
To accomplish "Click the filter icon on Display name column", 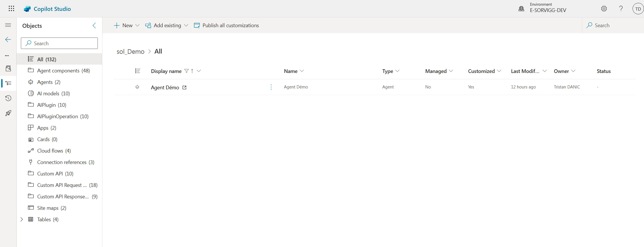I will (186, 71).
